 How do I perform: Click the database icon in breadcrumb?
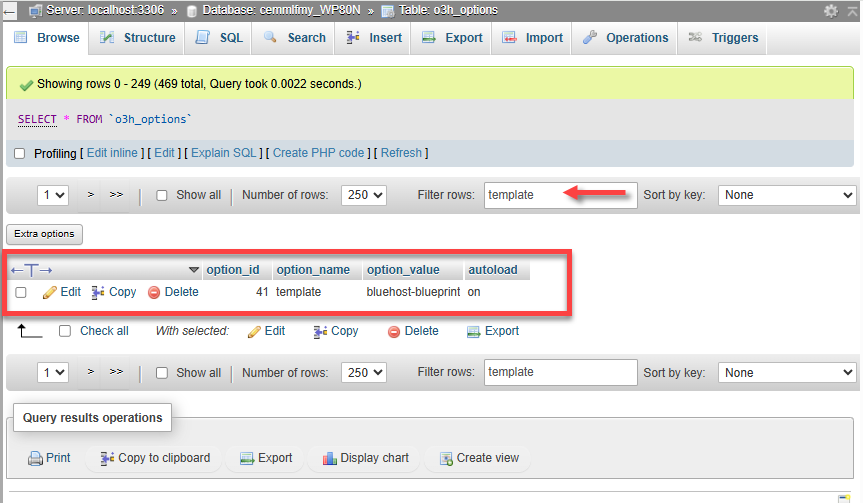(192, 11)
